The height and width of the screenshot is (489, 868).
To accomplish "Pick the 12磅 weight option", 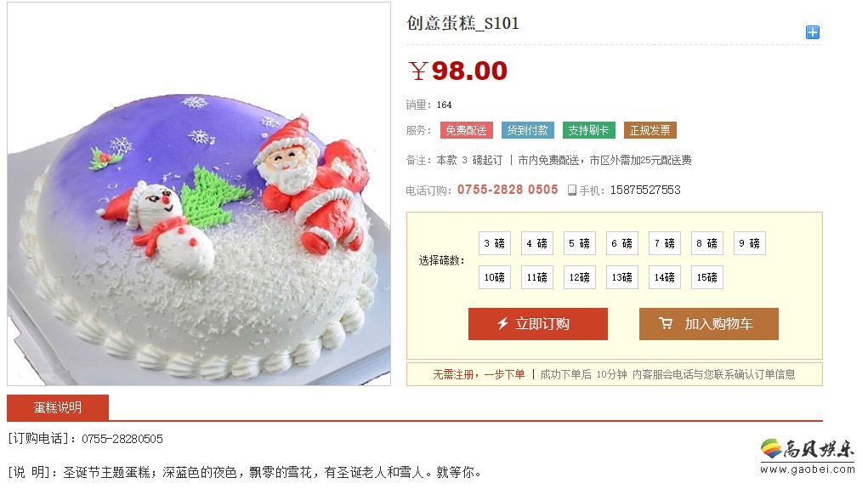I will 580,277.
